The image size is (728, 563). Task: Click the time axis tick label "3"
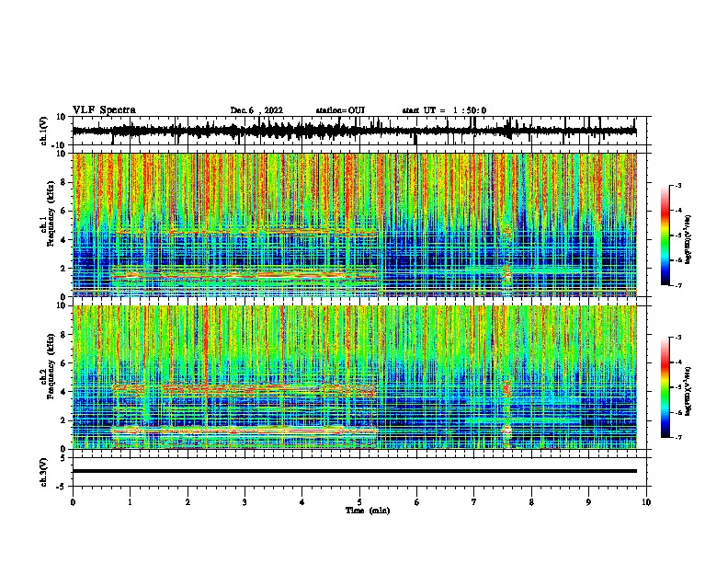245,502
